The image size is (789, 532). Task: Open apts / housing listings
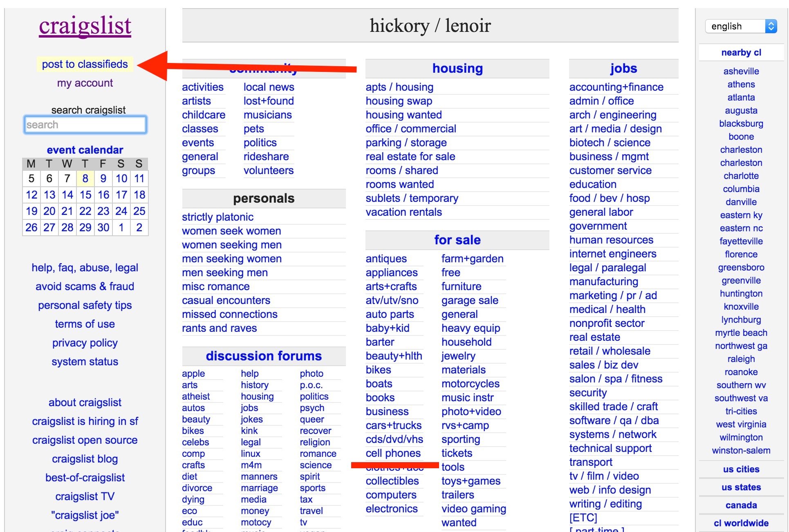click(x=399, y=87)
